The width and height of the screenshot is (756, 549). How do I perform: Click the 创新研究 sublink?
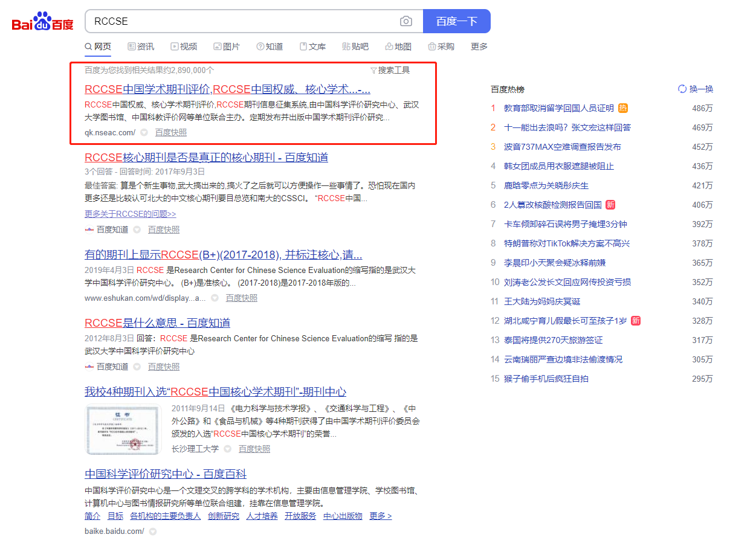click(x=224, y=516)
